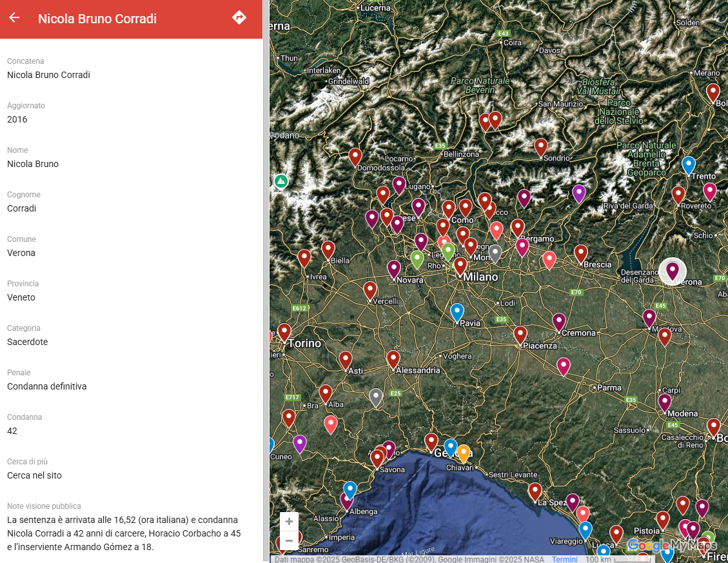Open the Termini link below the map
The image size is (728, 563).
coord(565,559)
